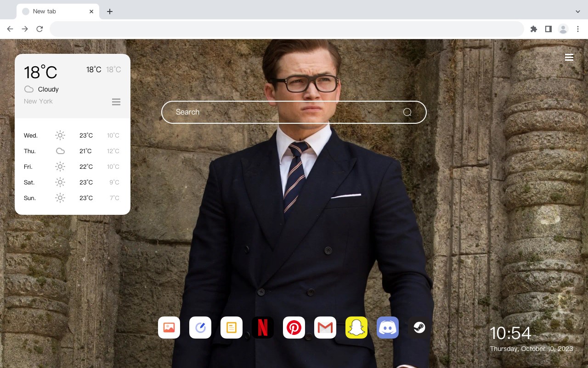Click the cloud icon for Thu.

pos(60,151)
